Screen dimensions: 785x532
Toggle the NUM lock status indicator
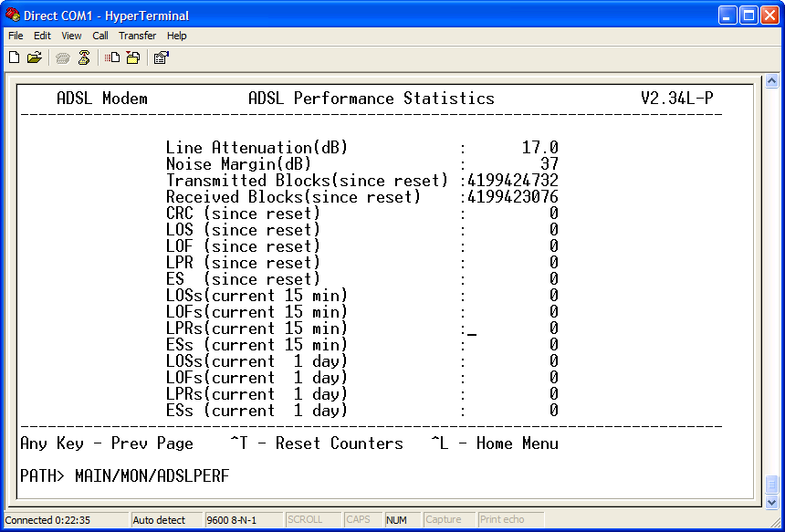coord(402,519)
